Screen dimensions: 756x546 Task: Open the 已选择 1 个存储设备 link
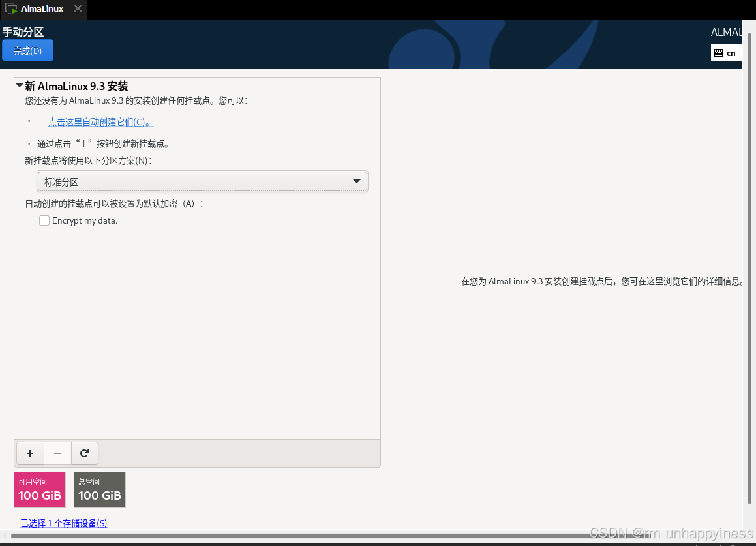tap(64, 523)
